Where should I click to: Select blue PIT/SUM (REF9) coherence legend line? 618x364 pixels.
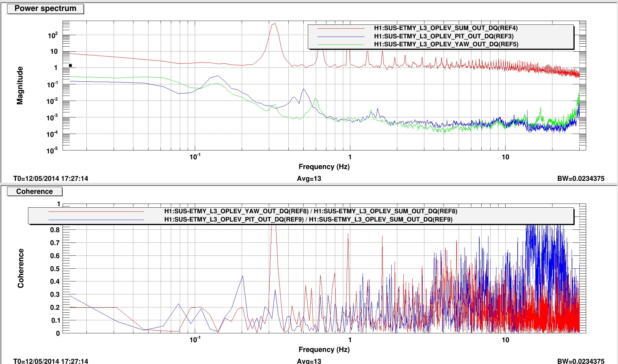(x=96, y=220)
